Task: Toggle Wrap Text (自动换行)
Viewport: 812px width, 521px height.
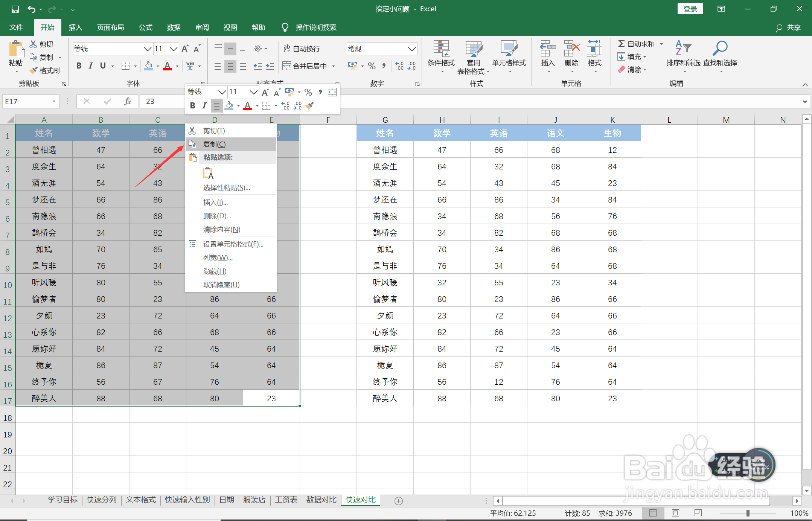Action: tap(302, 49)
